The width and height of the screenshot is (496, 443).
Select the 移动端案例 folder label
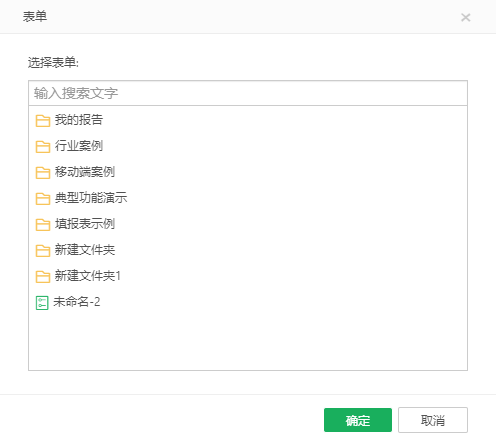(x=85, y=172)
